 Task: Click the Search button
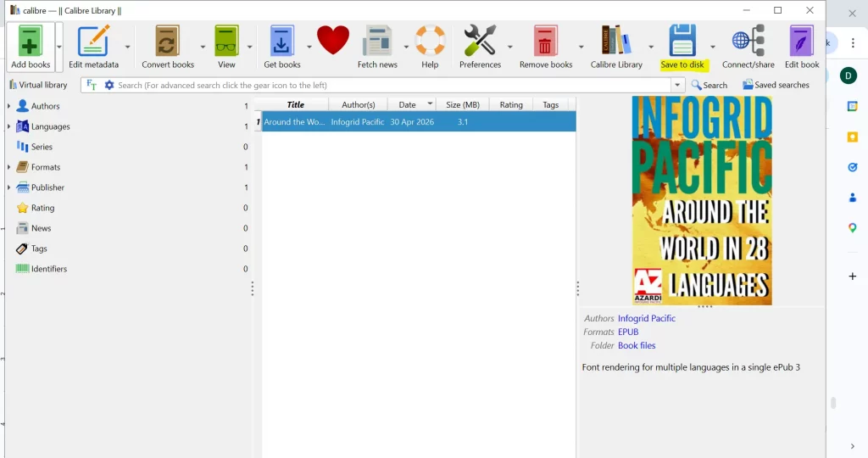click(709, 86)
